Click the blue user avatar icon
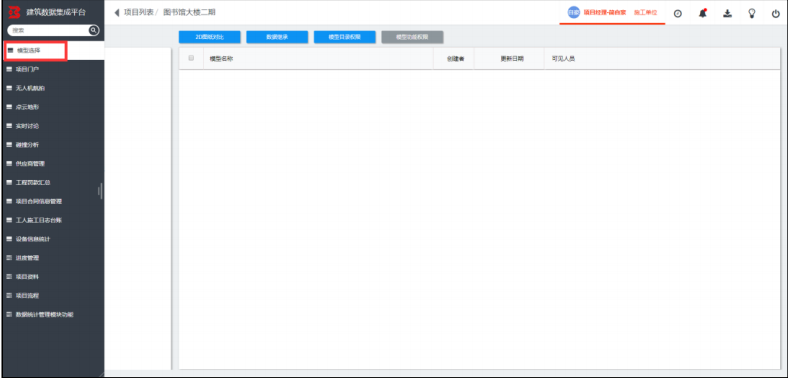Image resolution: width=788 pixels, height=378 pixels. 573,13
